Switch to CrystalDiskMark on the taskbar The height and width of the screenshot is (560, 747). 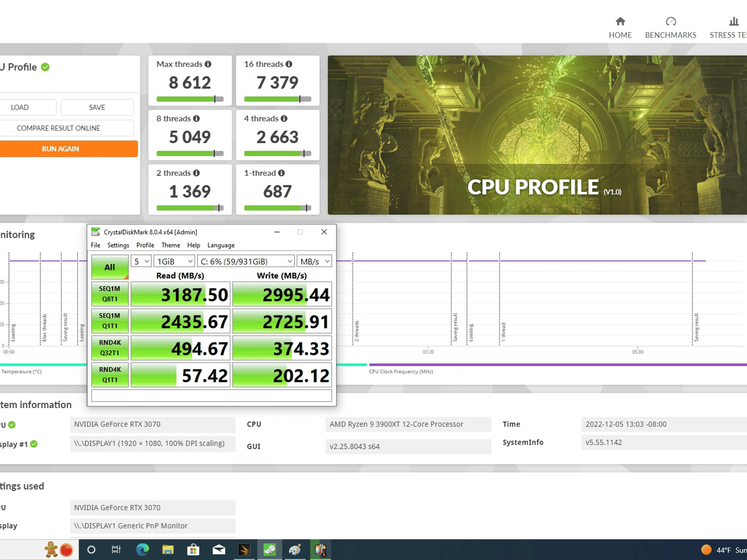click(x=270, y=550)
